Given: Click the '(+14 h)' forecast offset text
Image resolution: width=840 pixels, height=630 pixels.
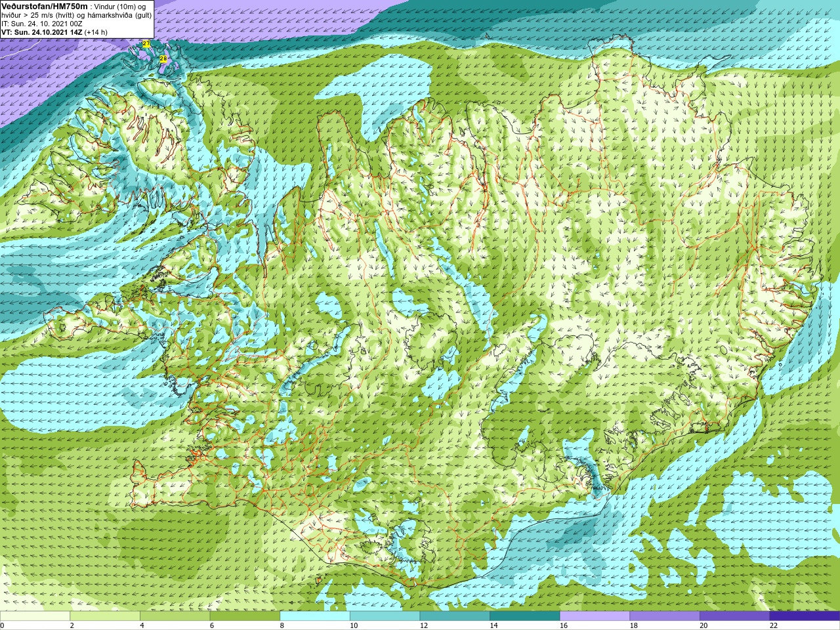Looking at the screenshot, I should pos(96,32).
